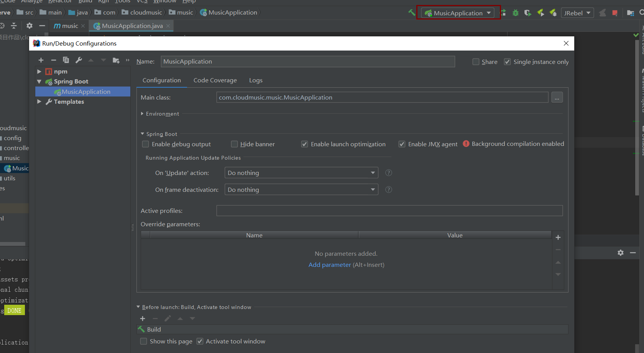
Task: Close the music editor tab
Action: click(x=83, y=26)
